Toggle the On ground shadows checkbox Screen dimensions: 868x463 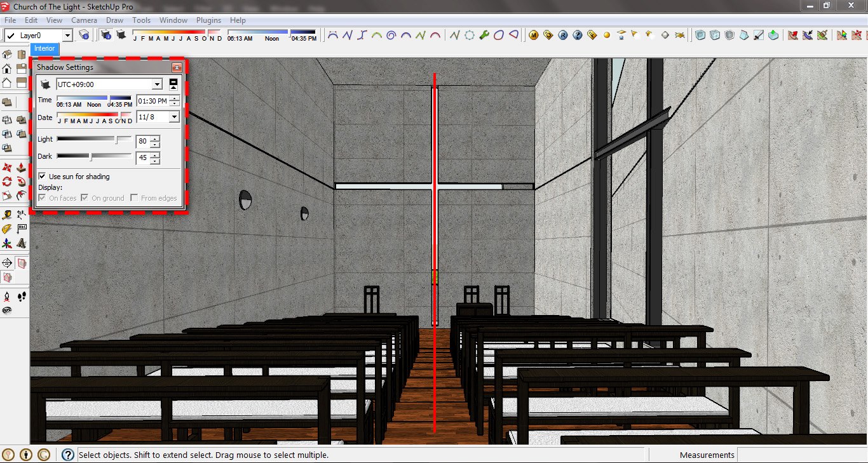[x=83, y=198]
